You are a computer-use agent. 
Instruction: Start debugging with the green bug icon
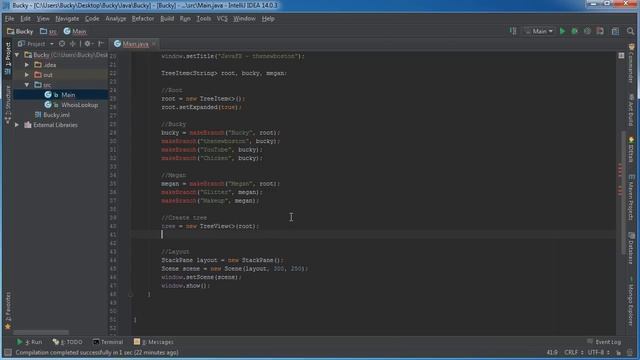tap(575, 31)
